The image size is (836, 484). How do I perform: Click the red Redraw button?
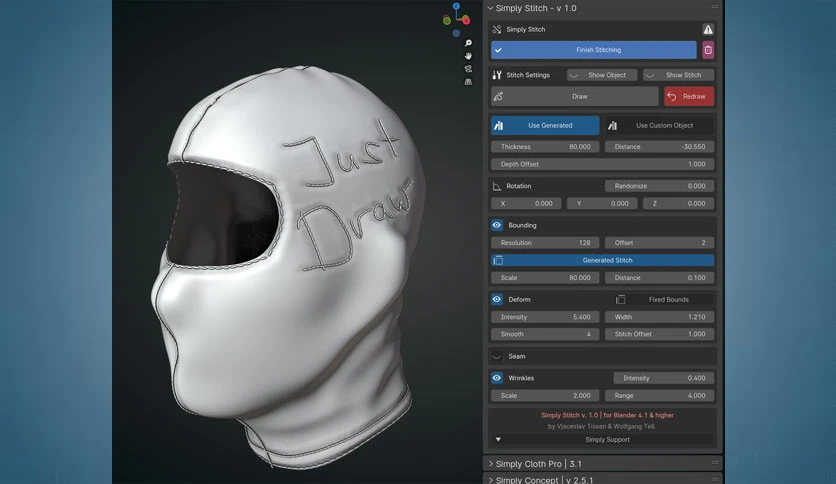(x=689, y=96)
